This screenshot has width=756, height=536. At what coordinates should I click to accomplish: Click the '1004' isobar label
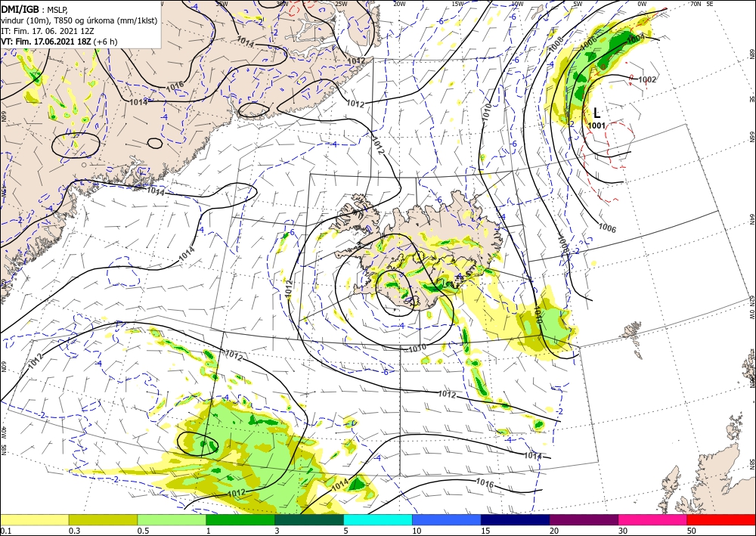pos(636,39)
